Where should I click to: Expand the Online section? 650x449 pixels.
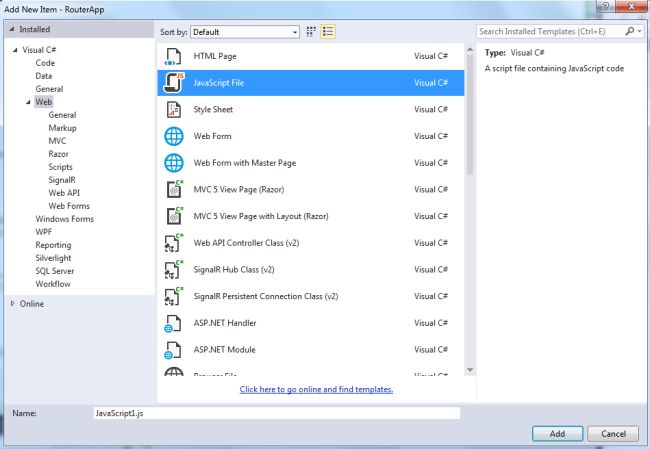13,303
